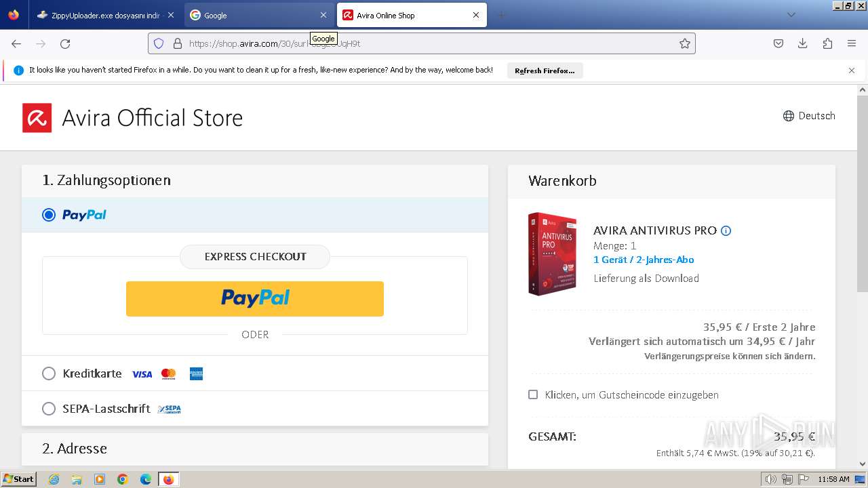Screen dimensions: 868x488
Task: Close the ZippyUploader.exe tab
Action: [170, 15]
